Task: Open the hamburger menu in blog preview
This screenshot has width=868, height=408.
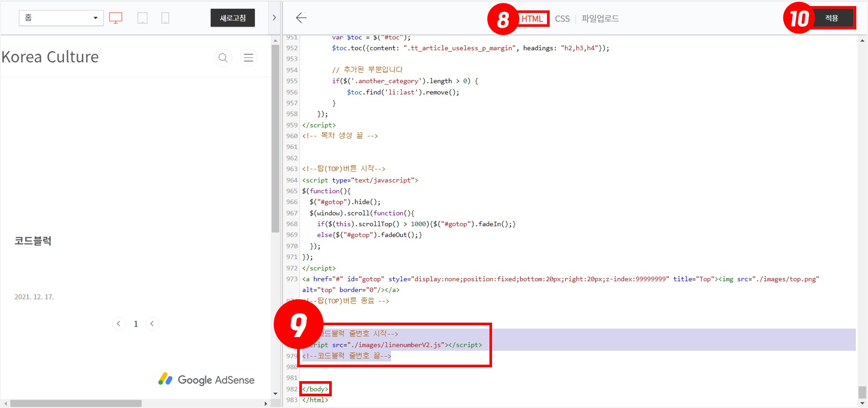Action: tap(249, 58)
